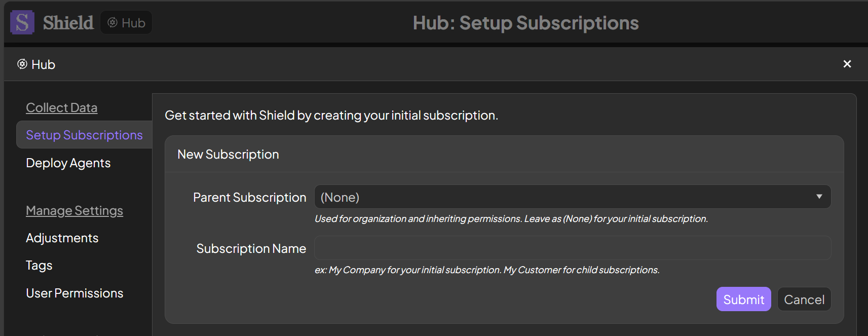Image resolution: width=868 pixels, height=336 pixels.
Task: Click the New Subscription panel header
Action: [504, 154]
